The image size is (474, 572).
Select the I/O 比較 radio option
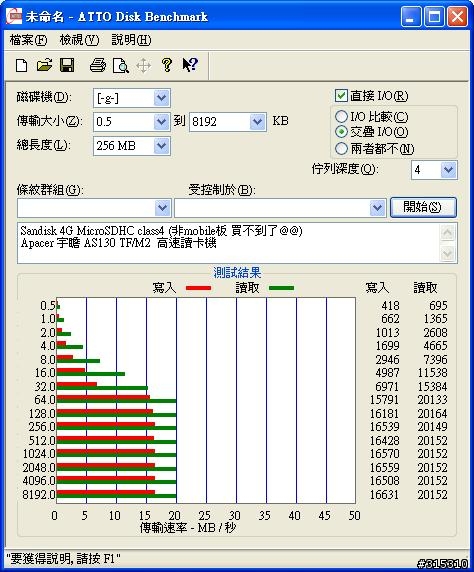click(x=341, y=116)
